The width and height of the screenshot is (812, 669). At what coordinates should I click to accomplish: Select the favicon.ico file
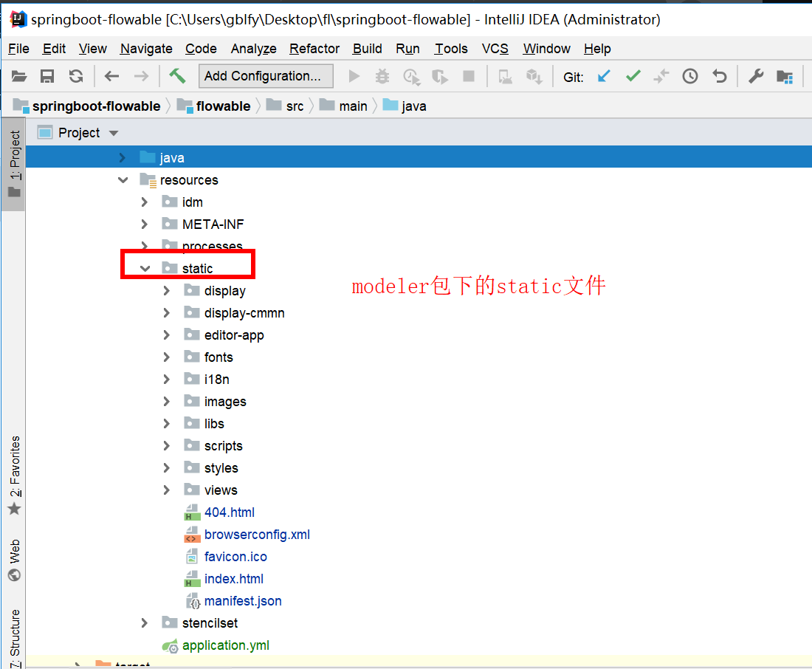235,557
